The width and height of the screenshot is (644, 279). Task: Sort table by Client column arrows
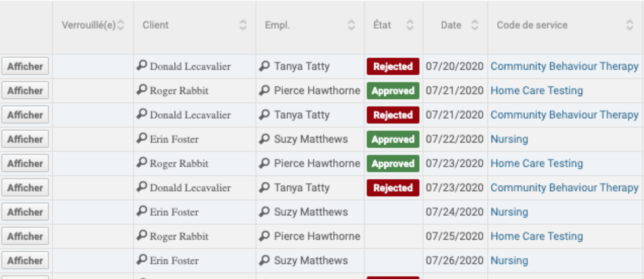[243, 25]
